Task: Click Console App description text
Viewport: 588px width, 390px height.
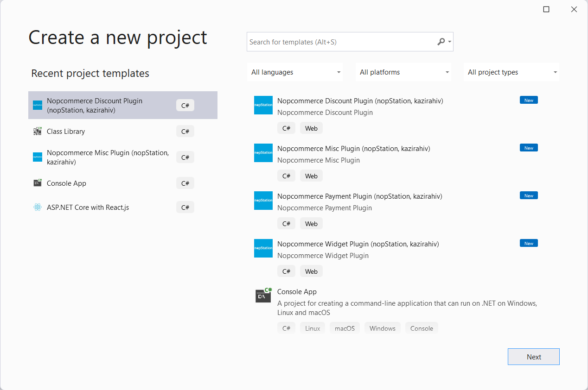Action: [407, 308]
